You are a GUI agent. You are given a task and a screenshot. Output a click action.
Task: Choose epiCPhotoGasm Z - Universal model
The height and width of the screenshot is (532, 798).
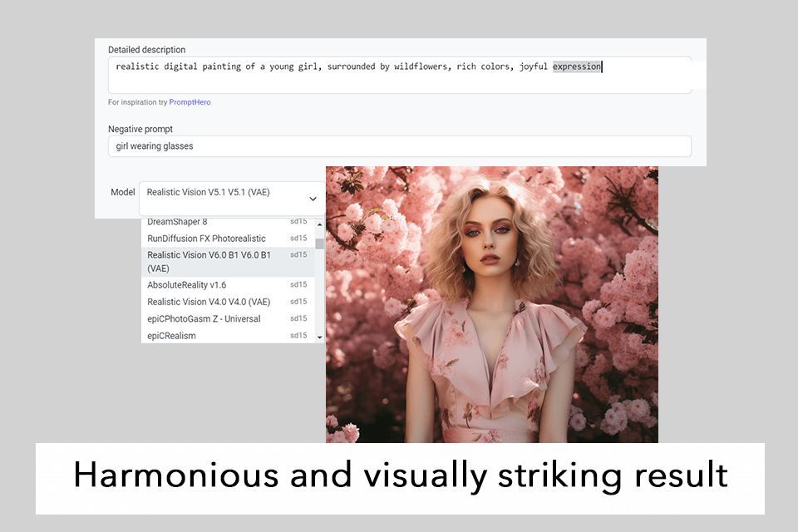(x=228, y=318)
